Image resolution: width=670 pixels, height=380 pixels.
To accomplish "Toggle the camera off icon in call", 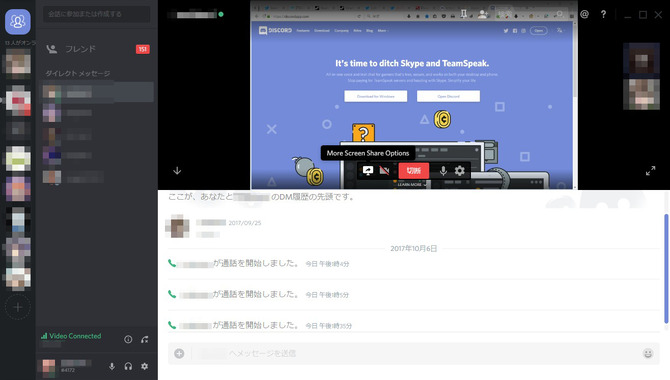I will coord(385,171).
